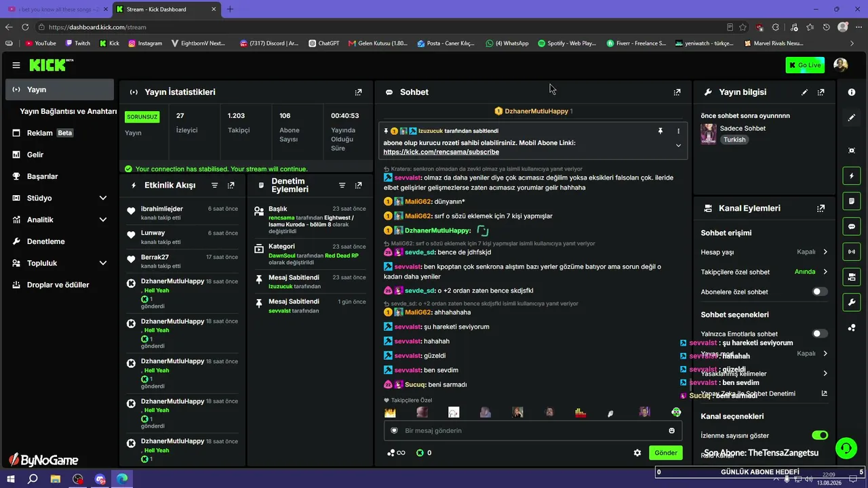This screenshot has width=868, height=488.
Task: Click the lightning bolt icon in right sidebar
Action: click(x=852, y=176)
